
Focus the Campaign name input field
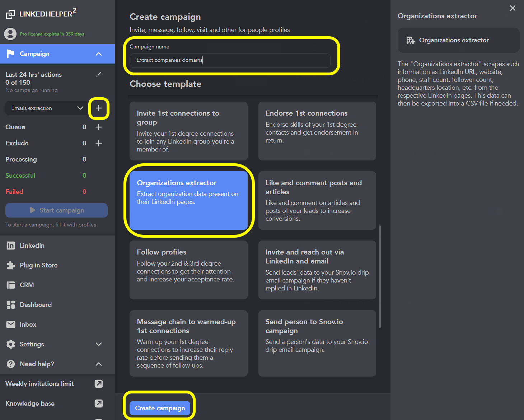[x=230, y=60]
